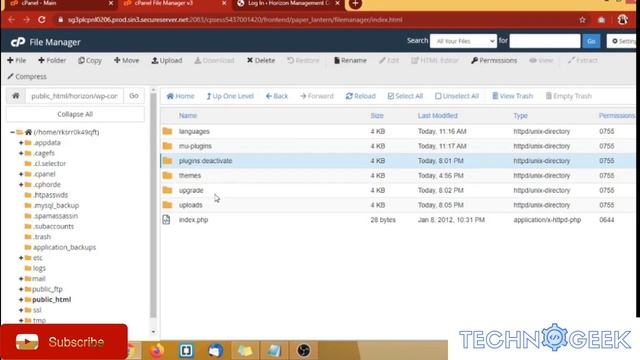Screen dimensions: 640x360
Task: Click Select All
Action: pos(405,96)
